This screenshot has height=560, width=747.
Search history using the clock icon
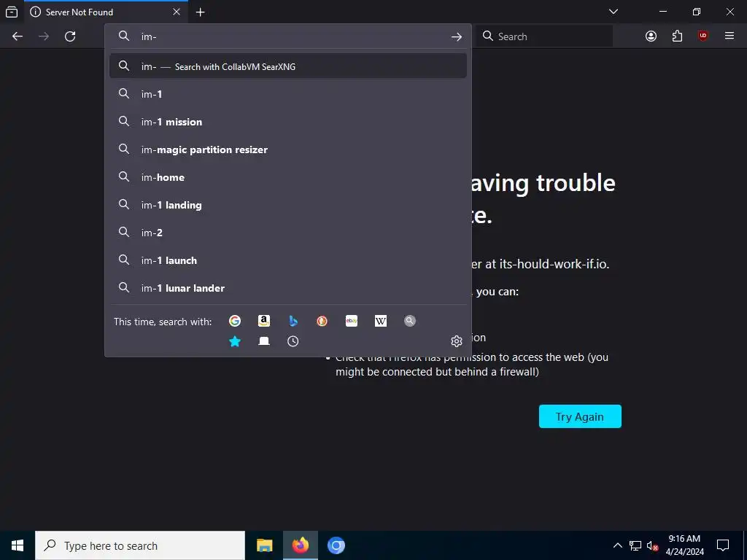pyautogui.click(x=293, y=341)
